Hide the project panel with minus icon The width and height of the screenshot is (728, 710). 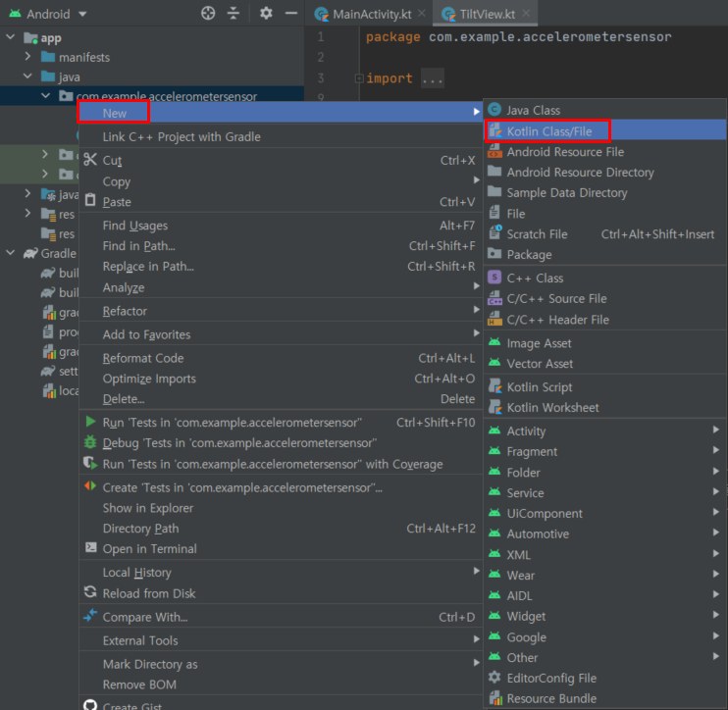pos(291,13)
